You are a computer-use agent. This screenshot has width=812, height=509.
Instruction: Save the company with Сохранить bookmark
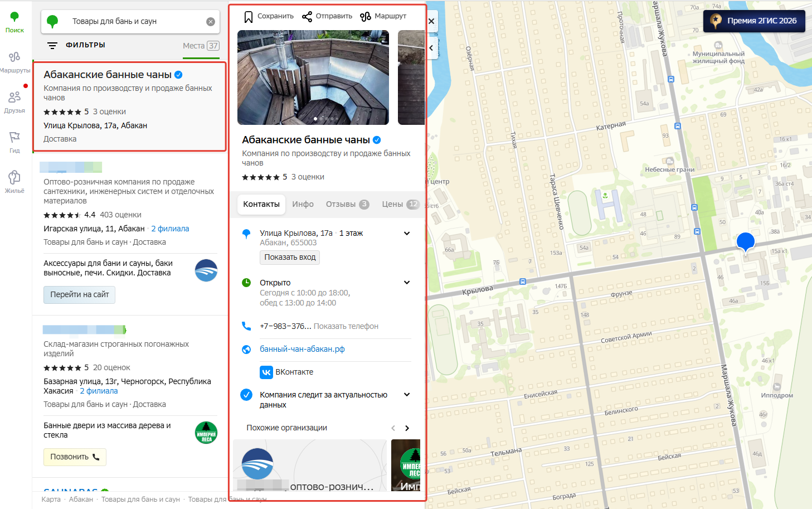[x=269, y=16]
